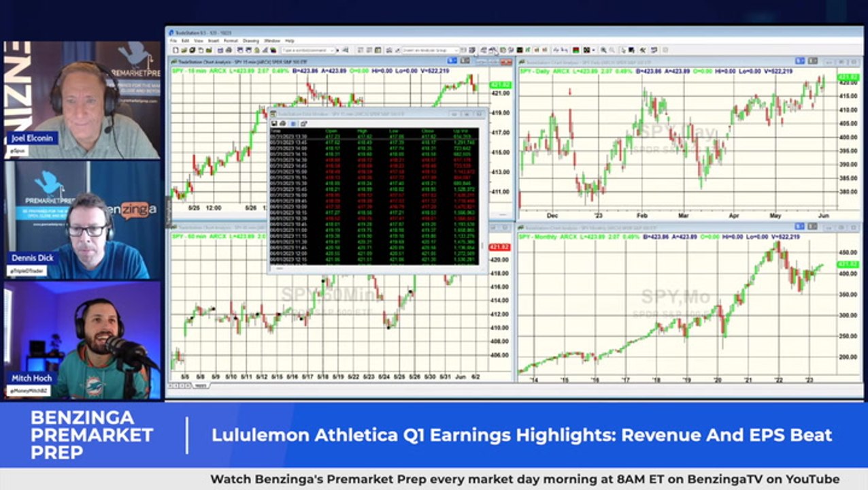Image resolution: width=868 pixels, height=490 pixels.
Task: Click the Time column header in Data Window
Action: click(x=276, y=131)
